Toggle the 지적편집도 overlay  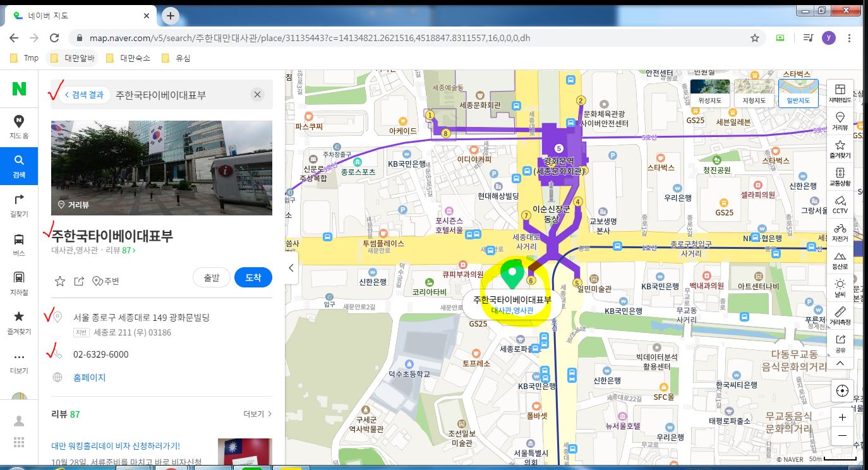tap(840, 93)
